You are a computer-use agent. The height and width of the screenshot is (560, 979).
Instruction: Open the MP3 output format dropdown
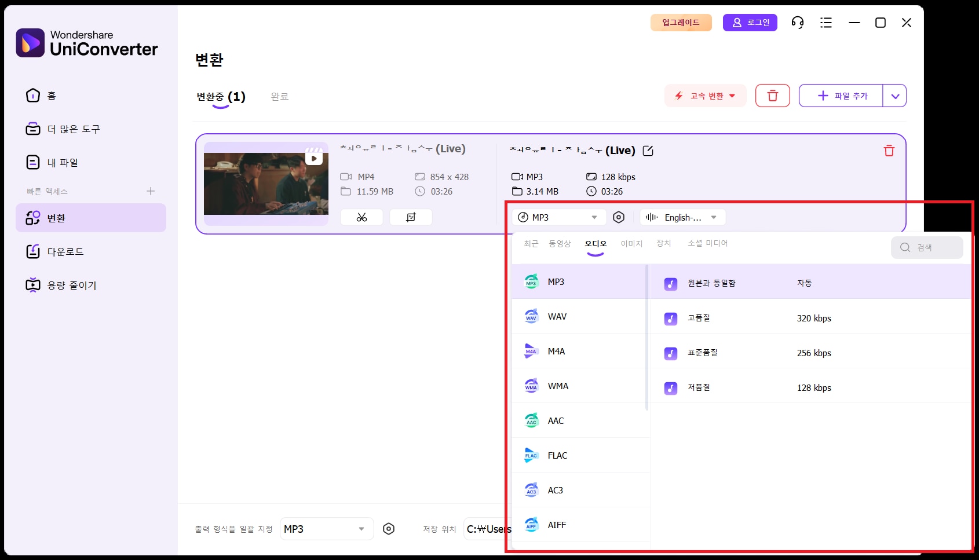558,217
